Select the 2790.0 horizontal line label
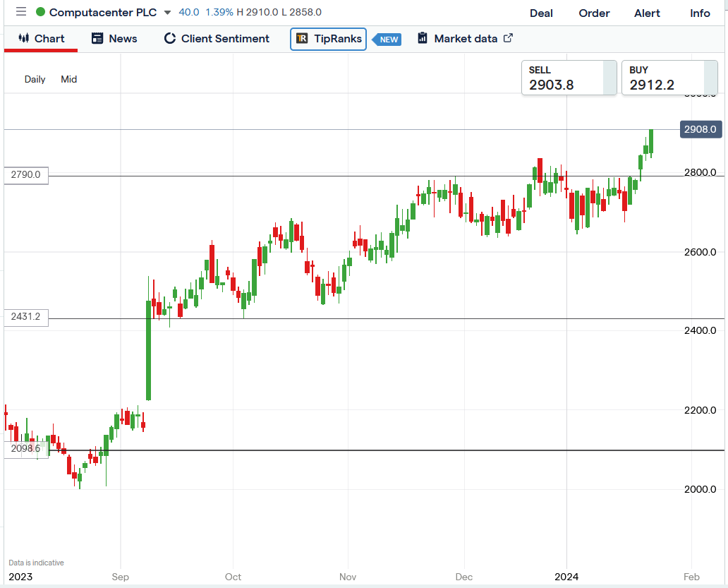The width and height of the screenshot is (728, 588). (26, 175)
